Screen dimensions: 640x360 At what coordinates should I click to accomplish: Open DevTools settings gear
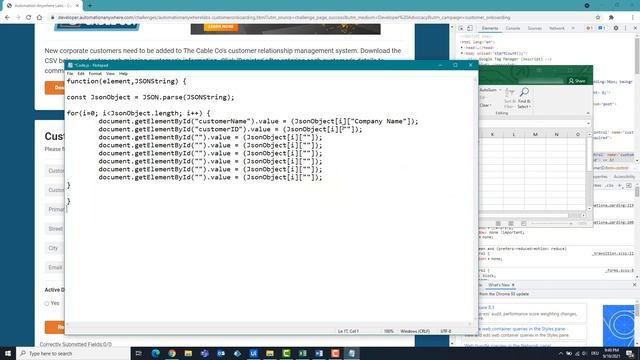point(616,28)
